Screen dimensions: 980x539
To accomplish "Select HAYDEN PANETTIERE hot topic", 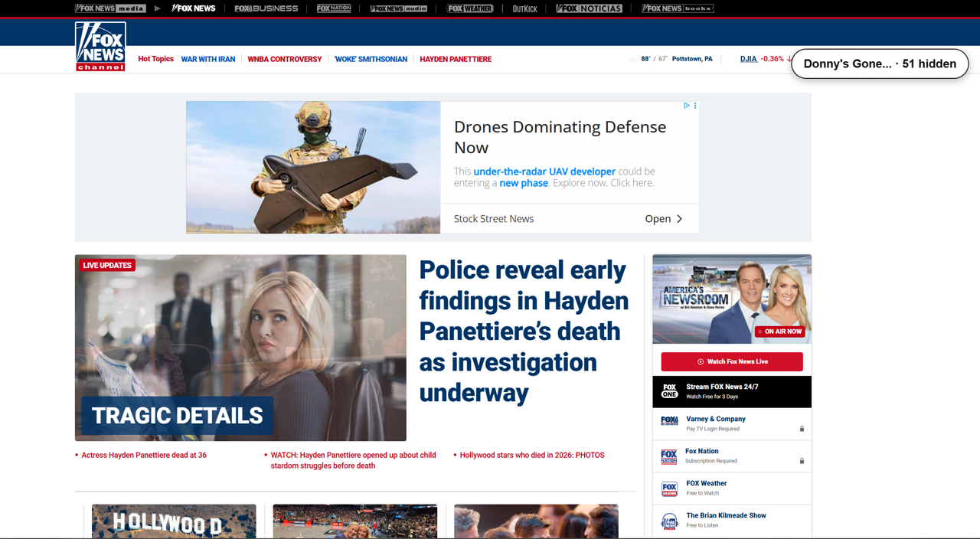I will click(x=456, y=59).
